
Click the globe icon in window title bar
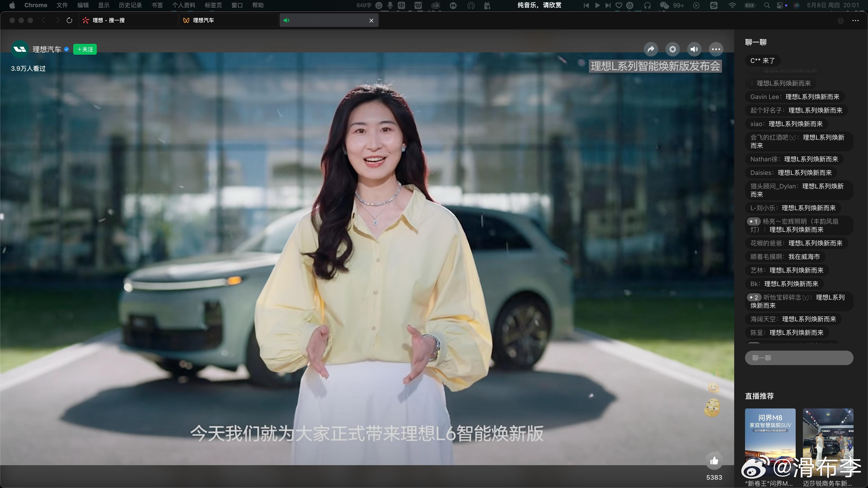tap(841, 21)
